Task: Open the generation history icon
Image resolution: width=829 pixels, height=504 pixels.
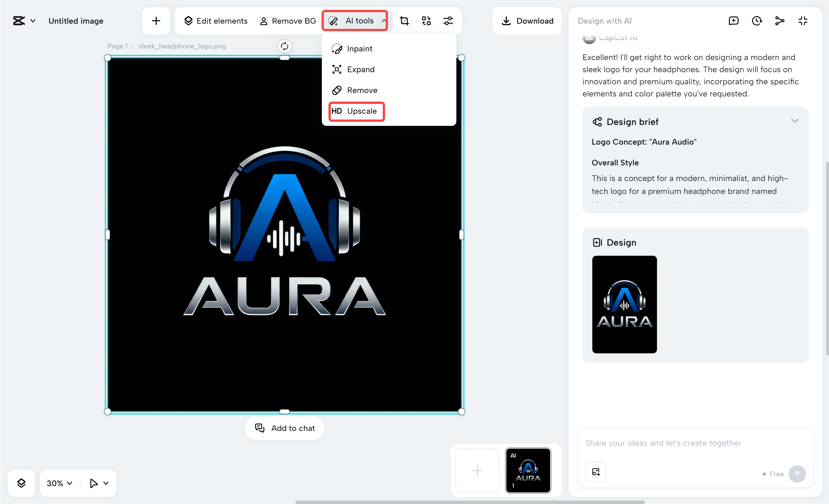Action: pyautogui.click(x=757, y=20)
